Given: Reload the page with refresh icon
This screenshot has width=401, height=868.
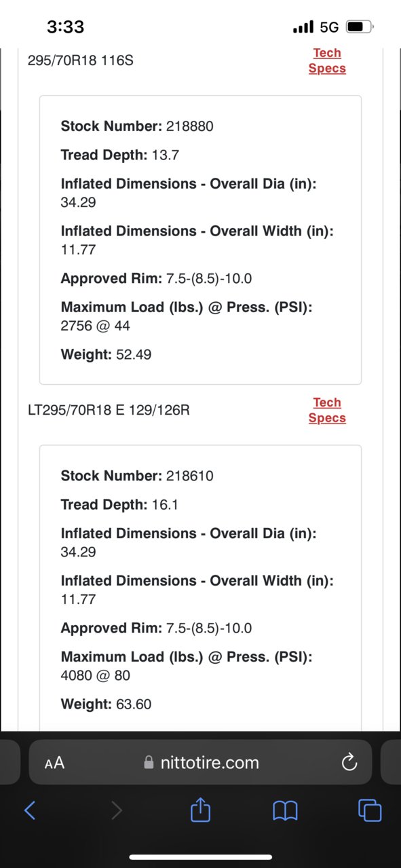Looking at the screenshot, I should coord(349,763).
